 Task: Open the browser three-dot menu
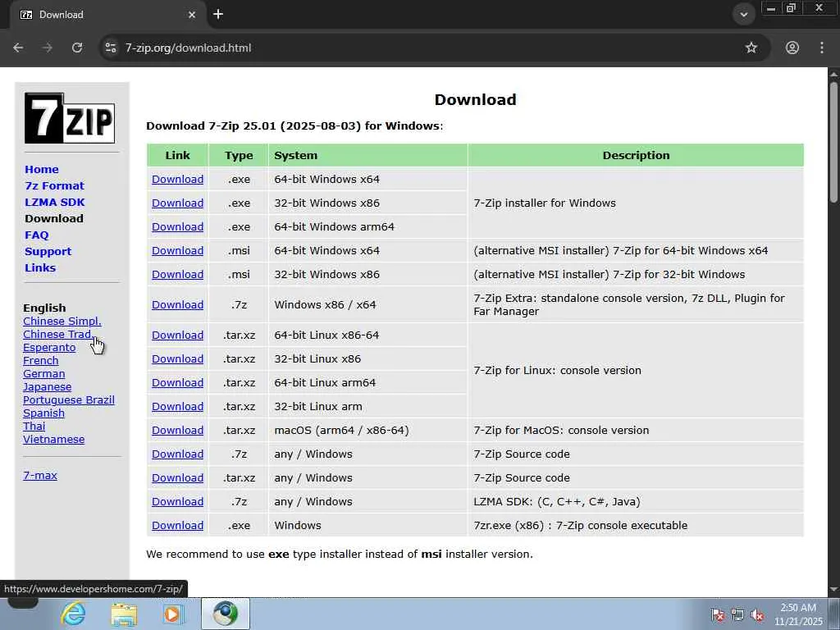point(822,48)
